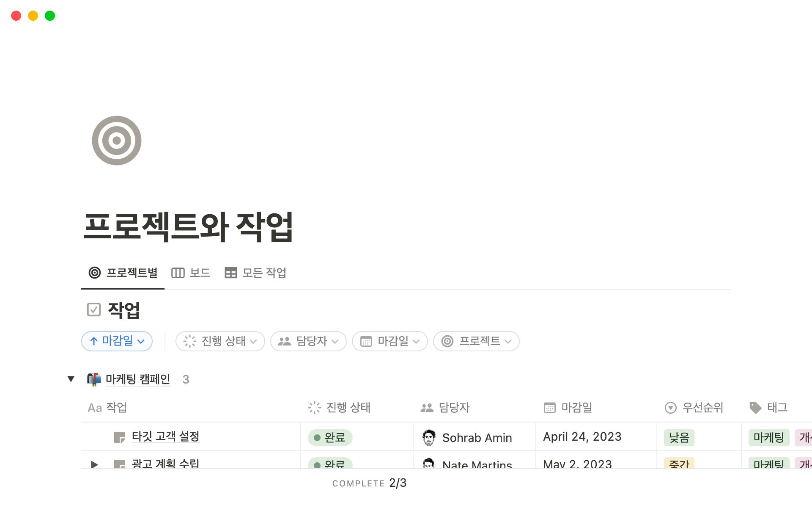Expand the 광고 계획 수립 row toggle
Screen dimensions: 812x508
click(x=94, y=464)
